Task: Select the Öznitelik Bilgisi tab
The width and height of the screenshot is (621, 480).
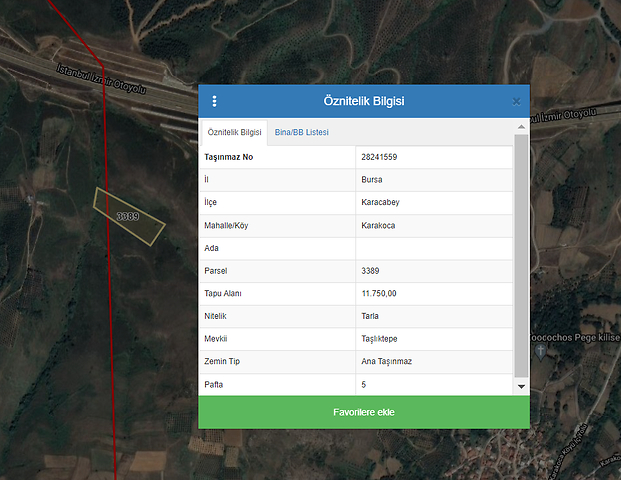Action: (x=234, y=132)
